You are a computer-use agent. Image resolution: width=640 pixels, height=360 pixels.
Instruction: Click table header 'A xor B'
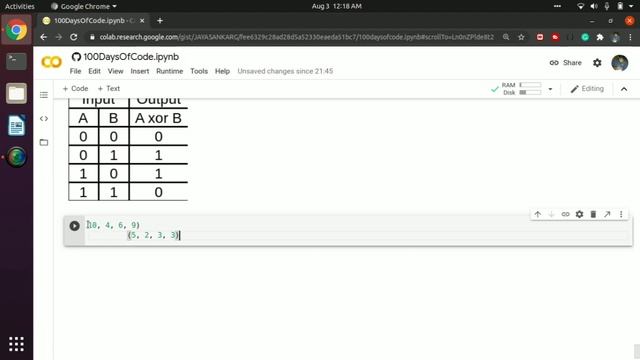tap(158, 118)
